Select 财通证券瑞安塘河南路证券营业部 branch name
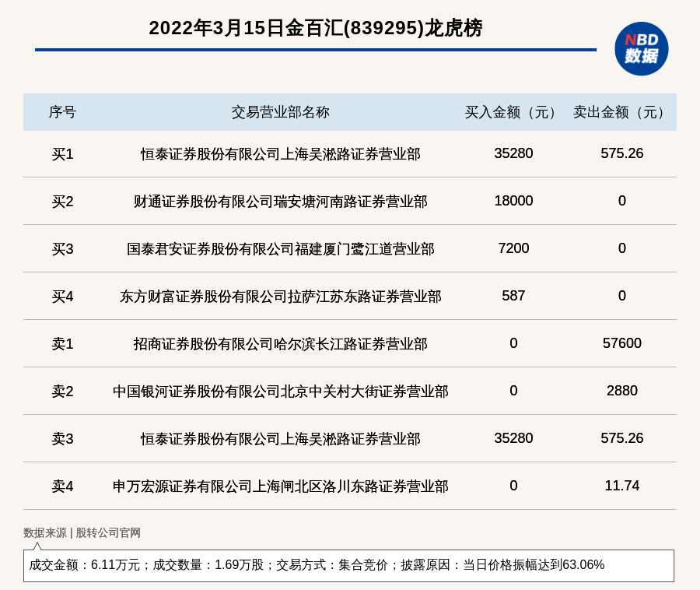 [x=280, y=202]
